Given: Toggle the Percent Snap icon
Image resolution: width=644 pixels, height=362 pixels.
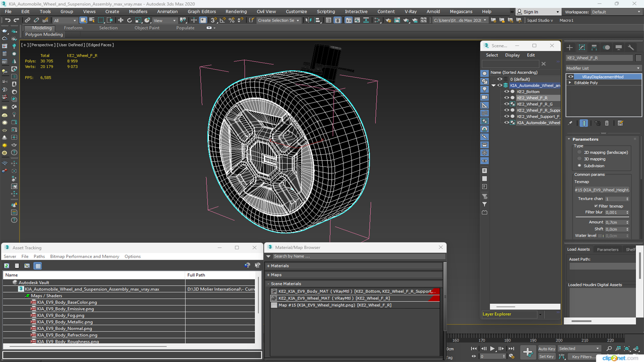Looking at the screenshot, I should tap(231, 20).
